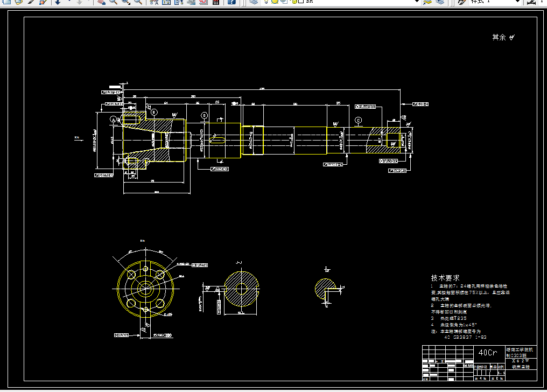Select datum label A circle on shaft

113,120
